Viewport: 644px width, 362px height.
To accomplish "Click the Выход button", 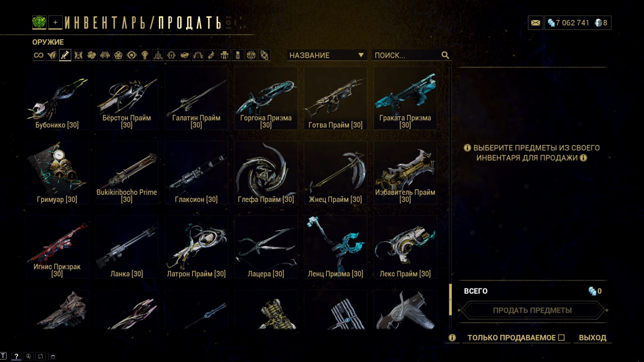I will (x=593, y=338).
